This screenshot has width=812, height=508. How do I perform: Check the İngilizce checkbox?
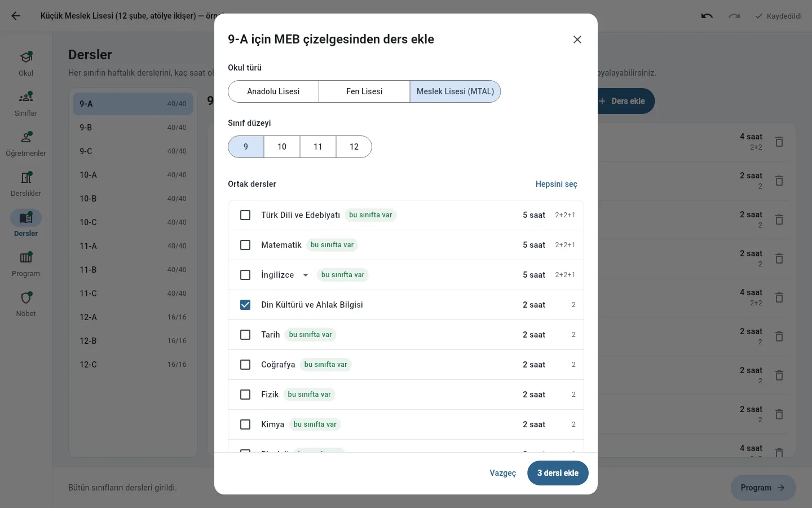245,275
